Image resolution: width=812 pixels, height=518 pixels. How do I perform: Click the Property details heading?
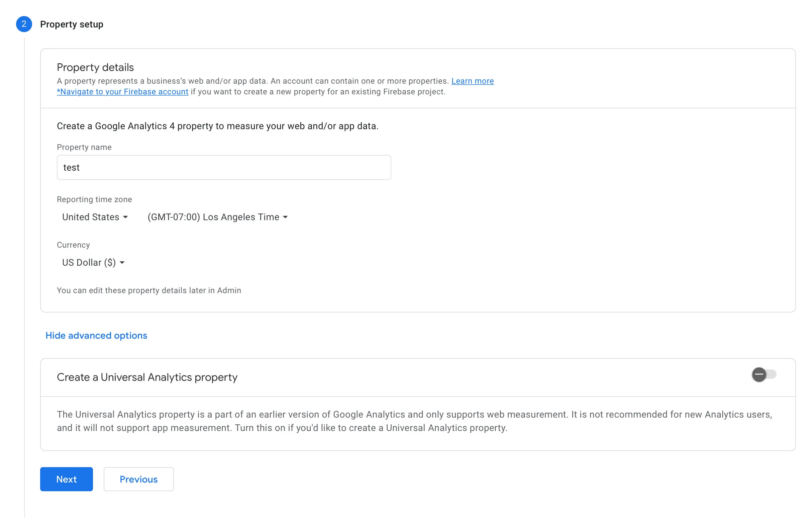coord(95,67)
